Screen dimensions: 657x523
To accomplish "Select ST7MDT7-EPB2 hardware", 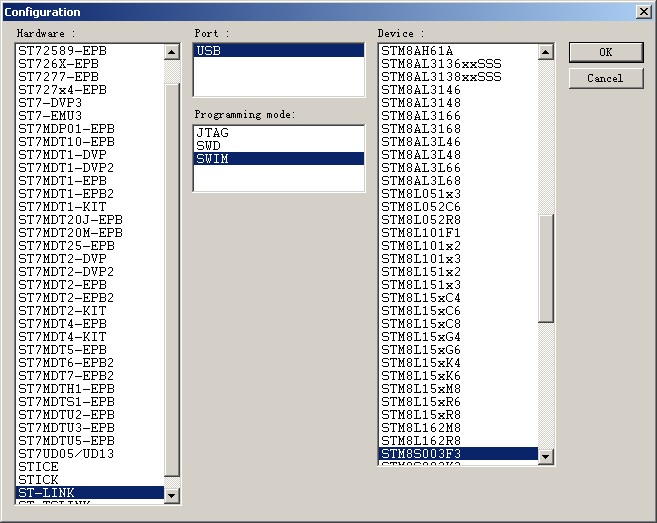I will coord(90,375).
